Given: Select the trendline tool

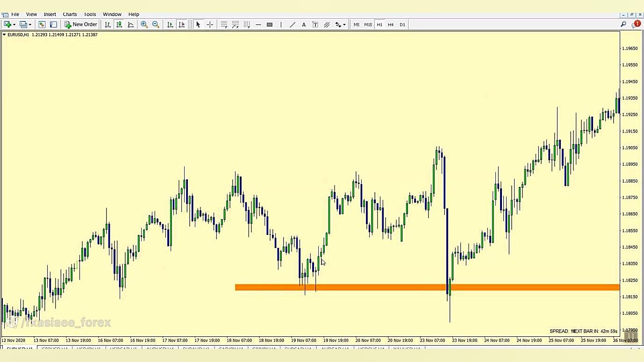Looking at the screenshot, I should [x=293, y=24].
